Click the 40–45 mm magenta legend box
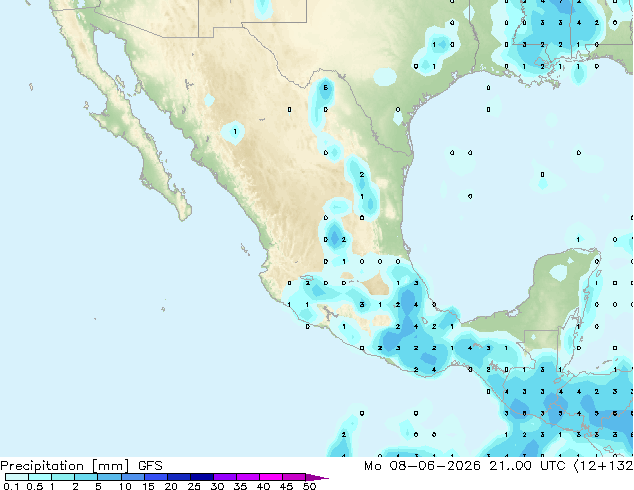This screenshot has width=634, height=490. coord(271,477)
